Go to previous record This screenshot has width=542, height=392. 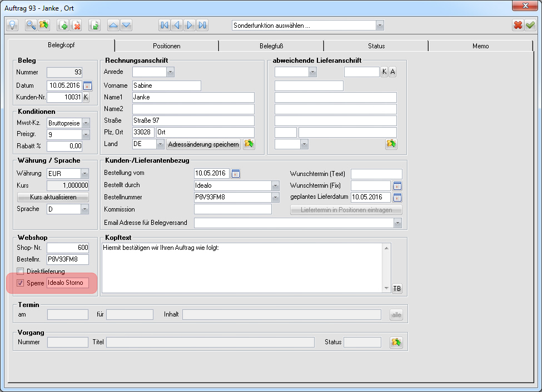click(177, 25)
